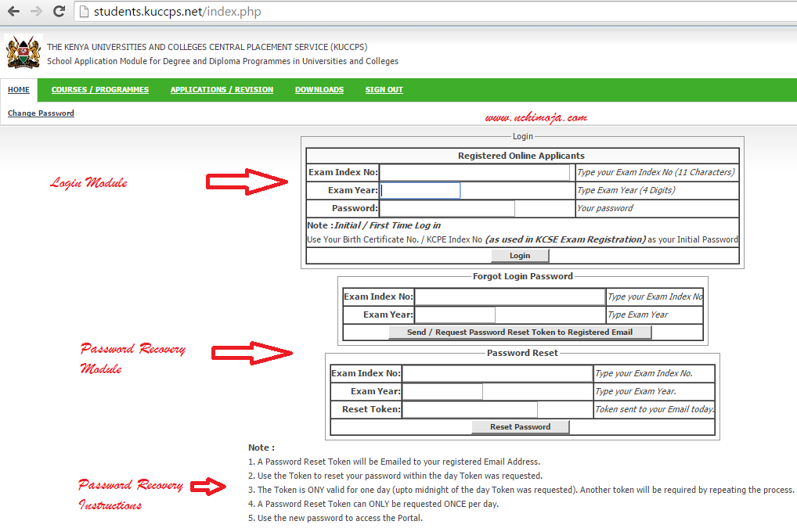Click 'Use Your Birth Certificate No.' instruction line
The height and width of the screenshot is (532, 797).
pos(522,239)
